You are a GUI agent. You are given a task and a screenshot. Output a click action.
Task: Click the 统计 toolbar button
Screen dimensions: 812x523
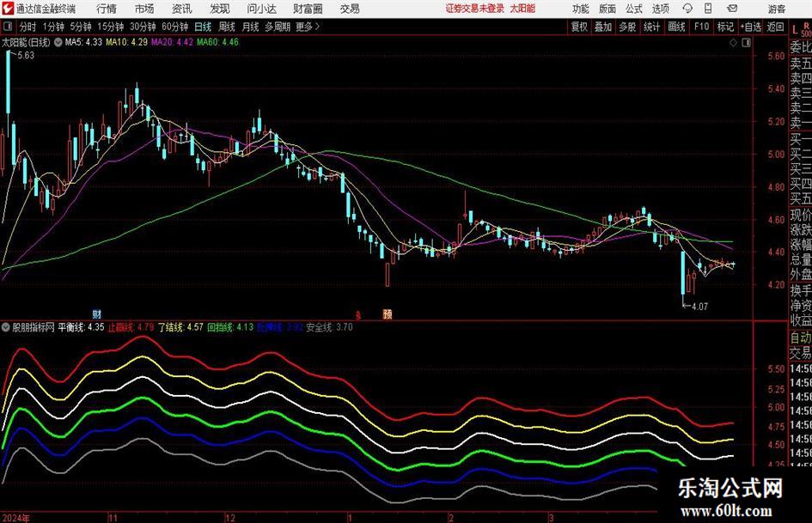pos(651,27)
